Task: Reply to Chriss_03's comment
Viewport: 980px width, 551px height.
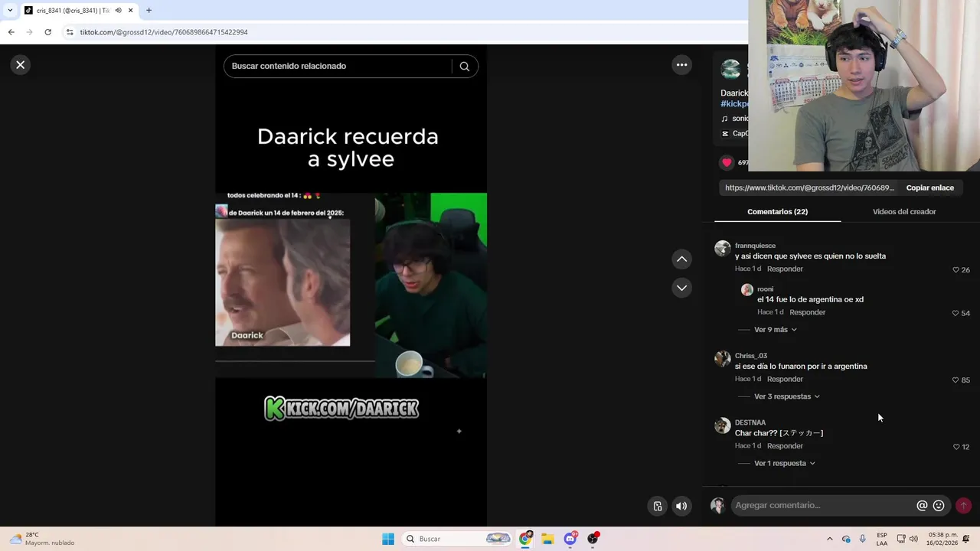Action: click(785, 379)
